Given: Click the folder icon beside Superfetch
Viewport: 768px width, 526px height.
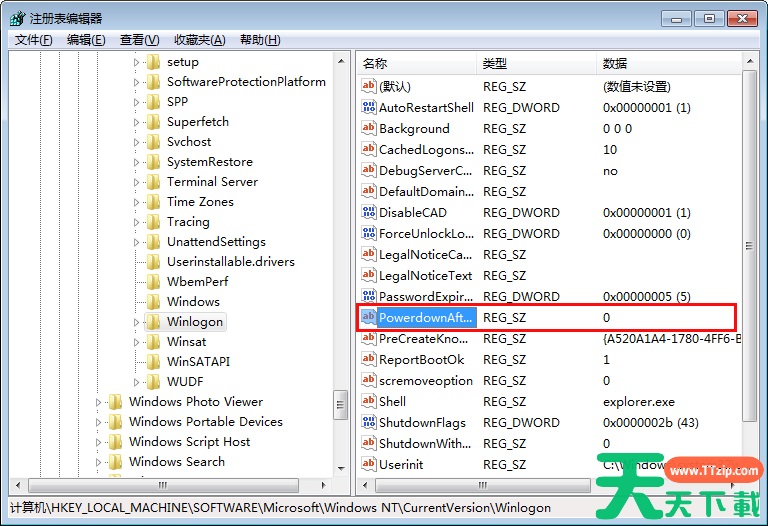Looking at the screenshot, I should [154, 122].
